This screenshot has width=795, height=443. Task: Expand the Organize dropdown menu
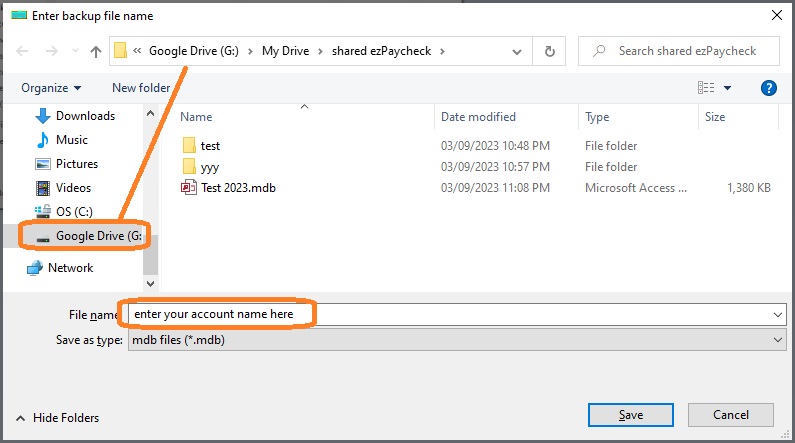pos(51,88)
